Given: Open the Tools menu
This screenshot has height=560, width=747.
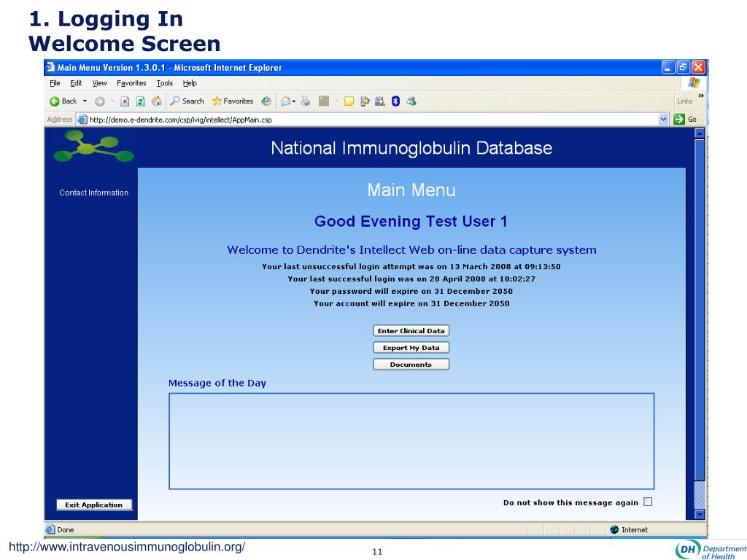Looking at the screenshot, I should [165, 83].
